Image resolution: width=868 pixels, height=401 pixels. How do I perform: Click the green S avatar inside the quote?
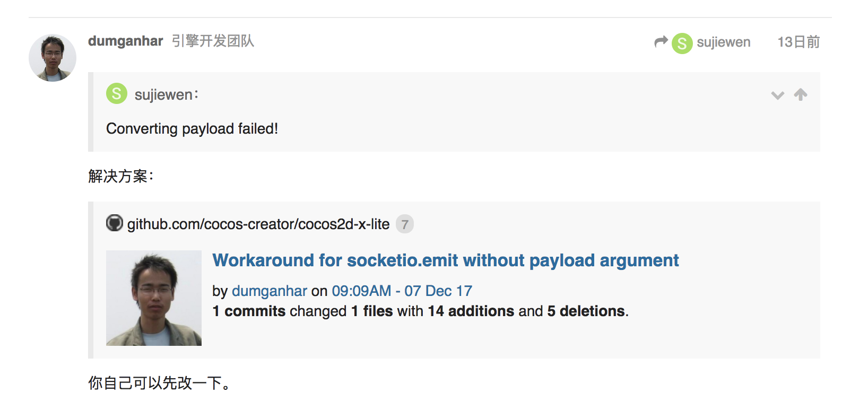(117, 94)
